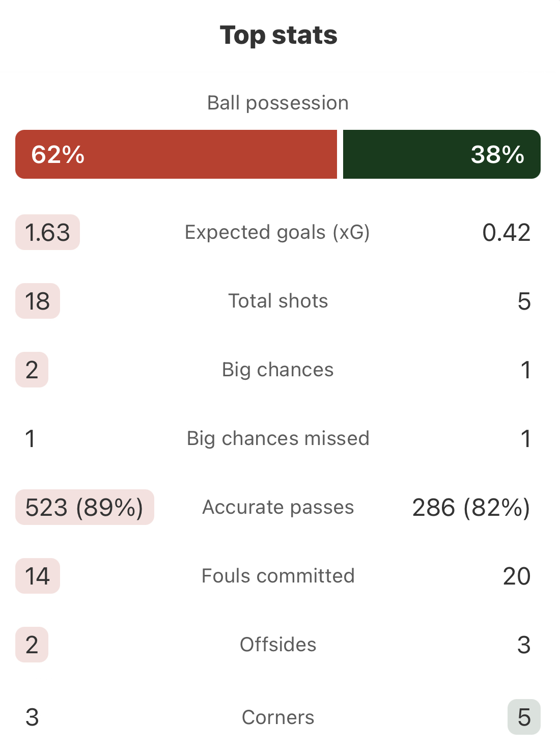The height and width of the screenshot is (749, 560).
Task: Tap the 0.42 expected goals value
Action: (x=507, y=232)
